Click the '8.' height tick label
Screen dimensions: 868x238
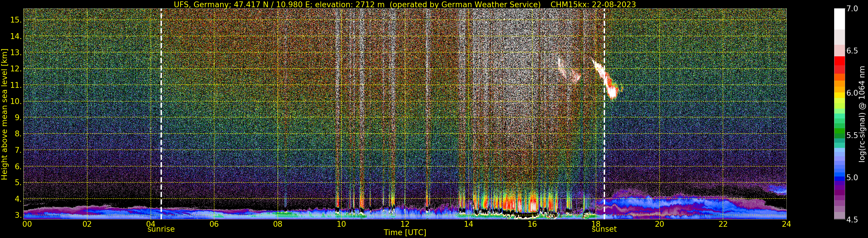[18, 134]
